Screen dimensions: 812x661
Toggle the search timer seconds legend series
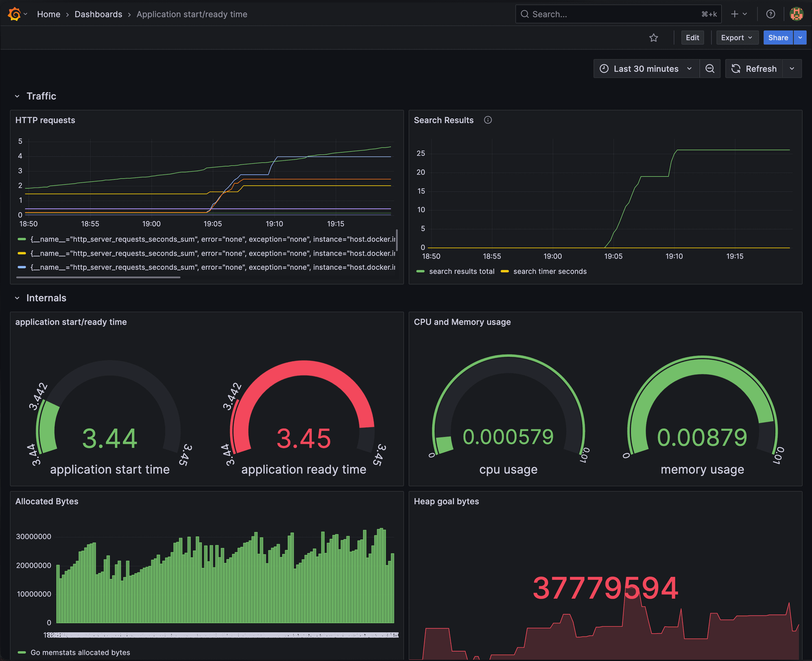(550, 271)
